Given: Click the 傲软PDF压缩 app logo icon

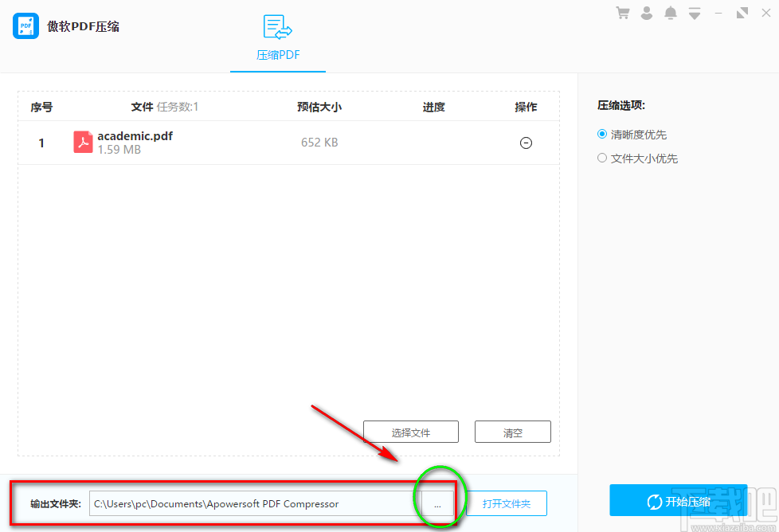Looking at the screenshot, I should click(25, 25).
